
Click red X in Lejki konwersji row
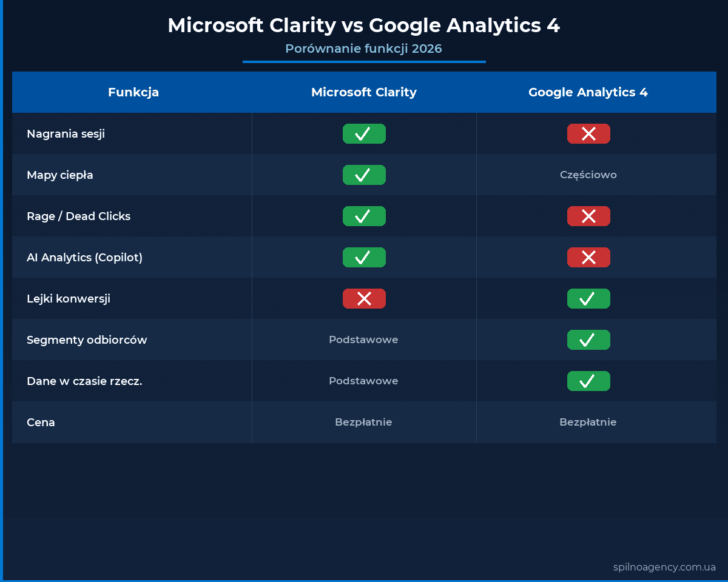[364, 299]
